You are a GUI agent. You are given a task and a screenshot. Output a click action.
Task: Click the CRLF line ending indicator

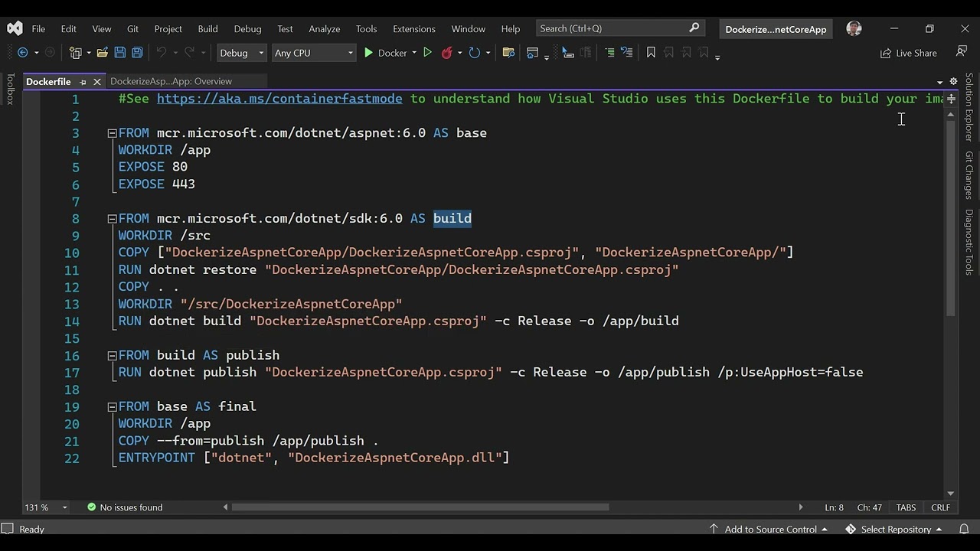(x=940, y=507)
